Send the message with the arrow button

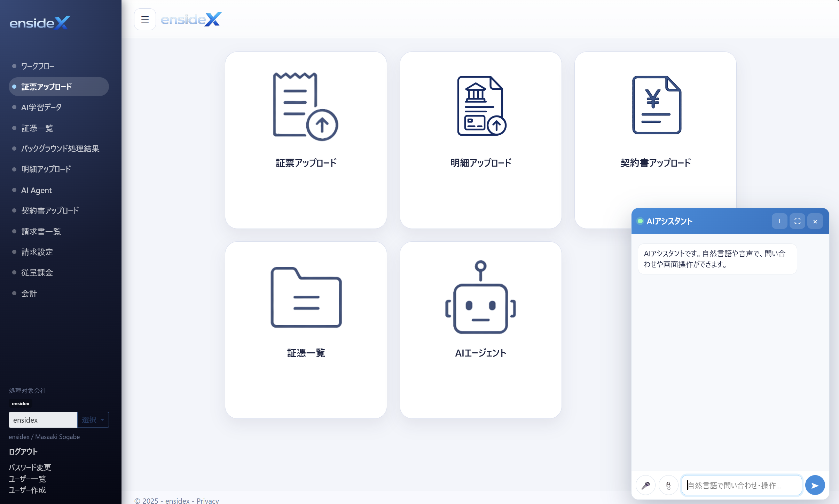[815, 485]
